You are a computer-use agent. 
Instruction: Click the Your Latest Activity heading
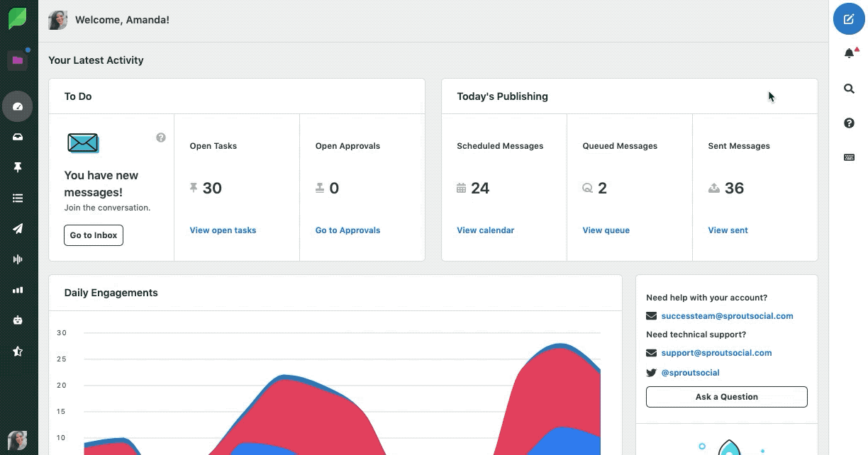coord(96,60)
